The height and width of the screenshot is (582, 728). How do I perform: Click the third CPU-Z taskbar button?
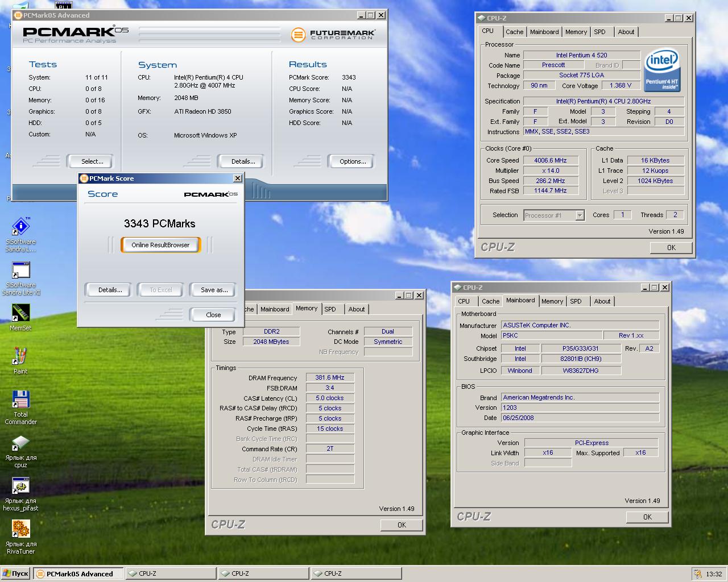[x=356, y=574]
